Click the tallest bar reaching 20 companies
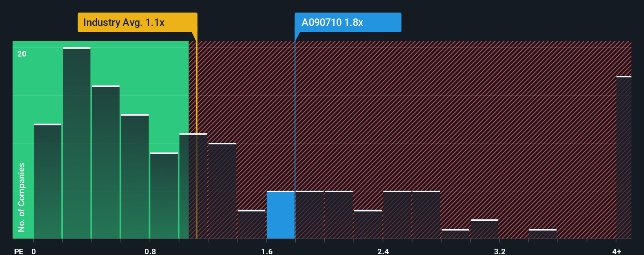 (x=77, y=143)
